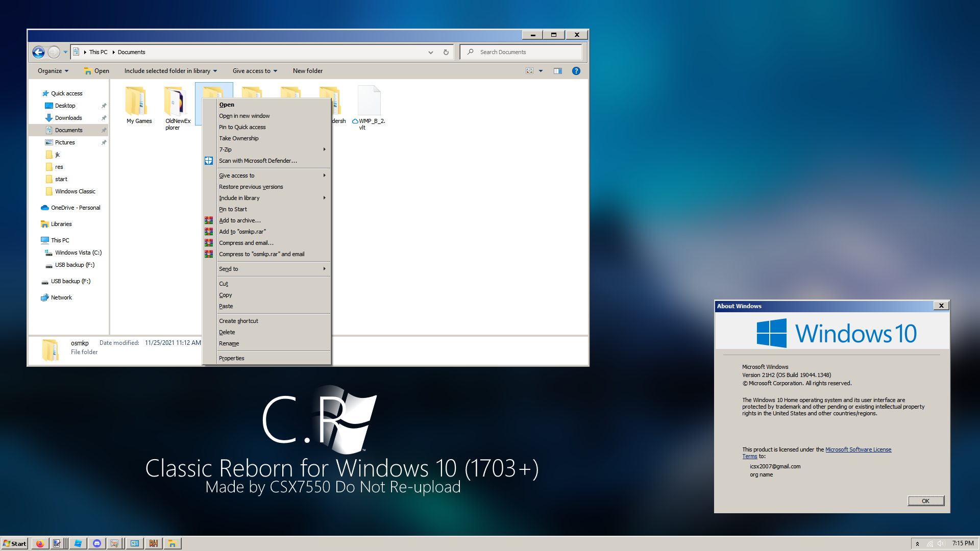Click the thumbnail view icon in toolbar
The height and width of the screenshot is (551, 980).
coord(529,70)
